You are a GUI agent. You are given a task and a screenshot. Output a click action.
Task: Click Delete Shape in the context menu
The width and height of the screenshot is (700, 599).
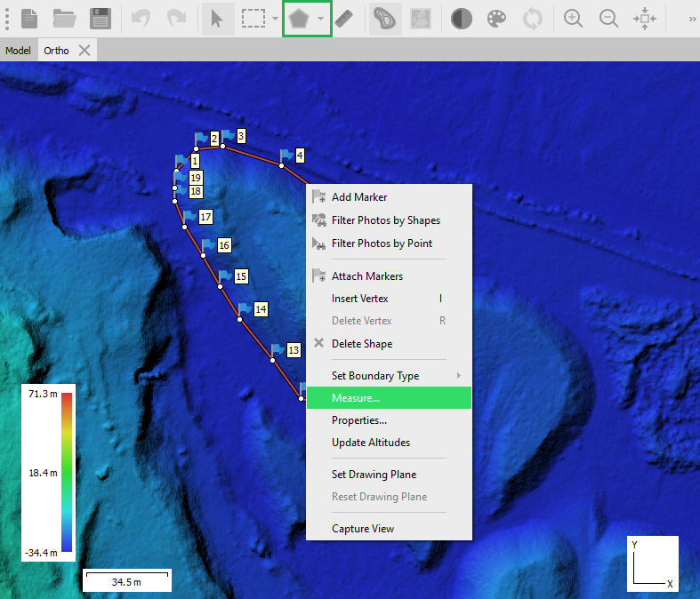coord(361,344)
